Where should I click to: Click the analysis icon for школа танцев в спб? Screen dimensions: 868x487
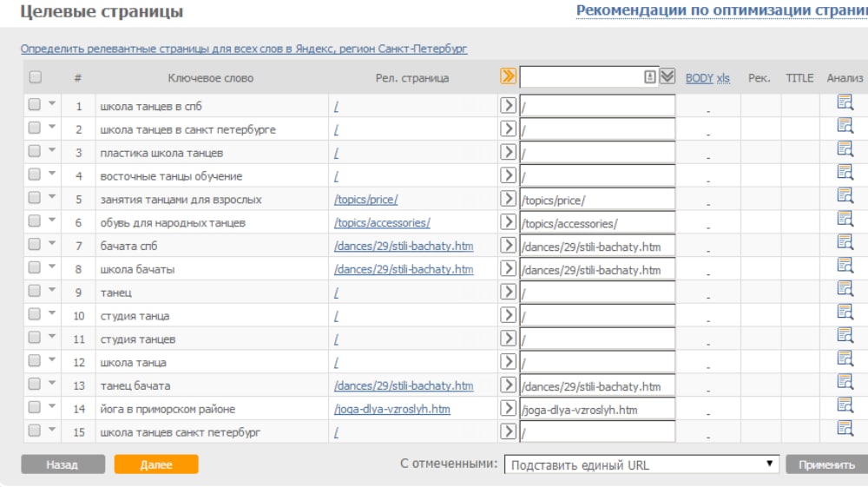click(x=845, y=102)
